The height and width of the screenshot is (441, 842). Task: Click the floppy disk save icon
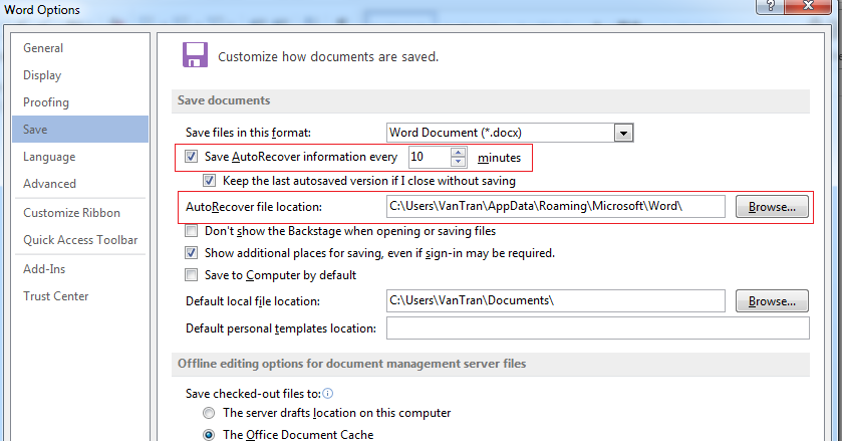pos(194,55)
